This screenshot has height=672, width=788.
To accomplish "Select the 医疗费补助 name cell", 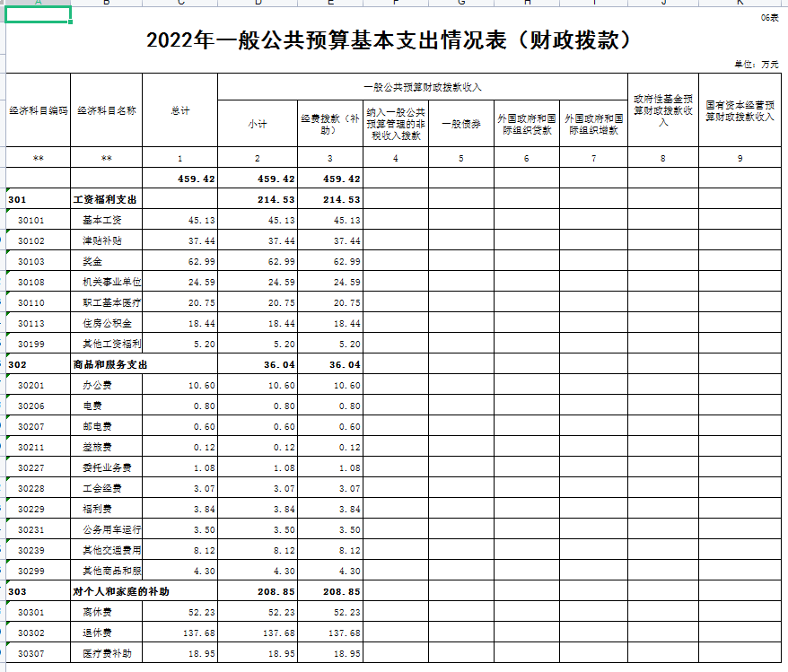I will click(x=107, y=653).
